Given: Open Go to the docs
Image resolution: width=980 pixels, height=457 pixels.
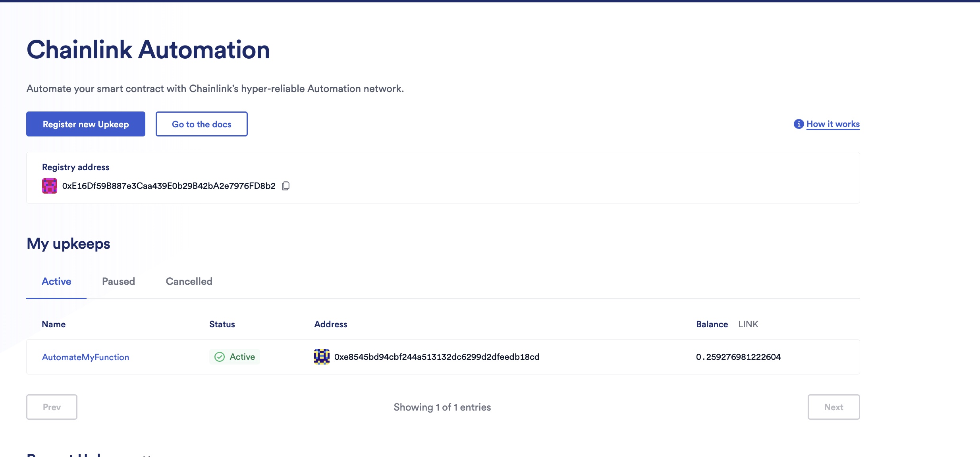Looking at the screenshot, I should (x=201, y=124).
